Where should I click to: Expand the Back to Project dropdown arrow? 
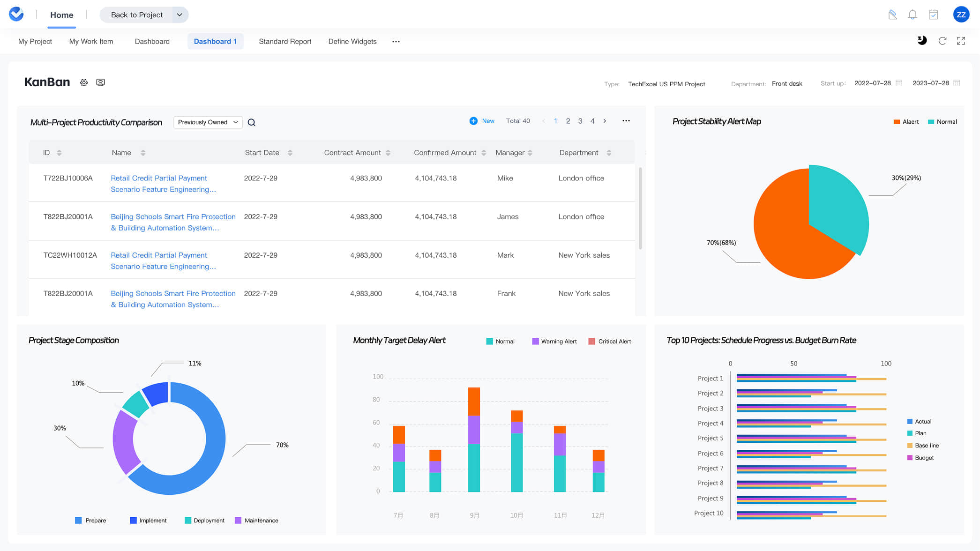click(x=180, y=15)
